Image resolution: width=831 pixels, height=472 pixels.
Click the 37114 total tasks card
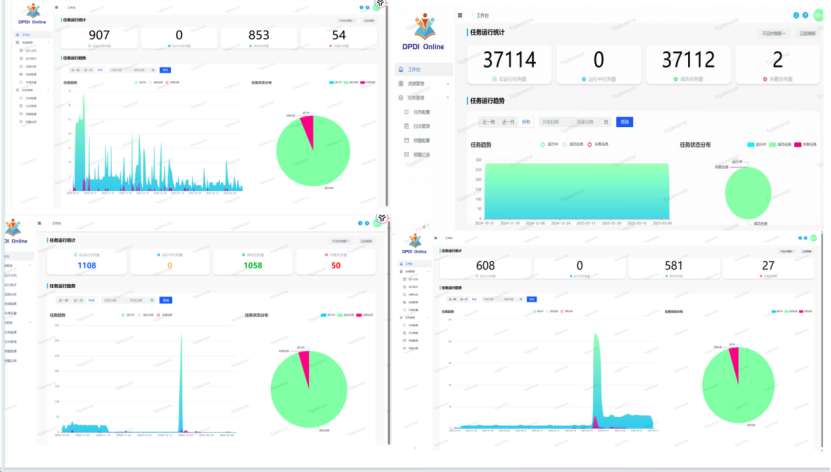(509, 65)
